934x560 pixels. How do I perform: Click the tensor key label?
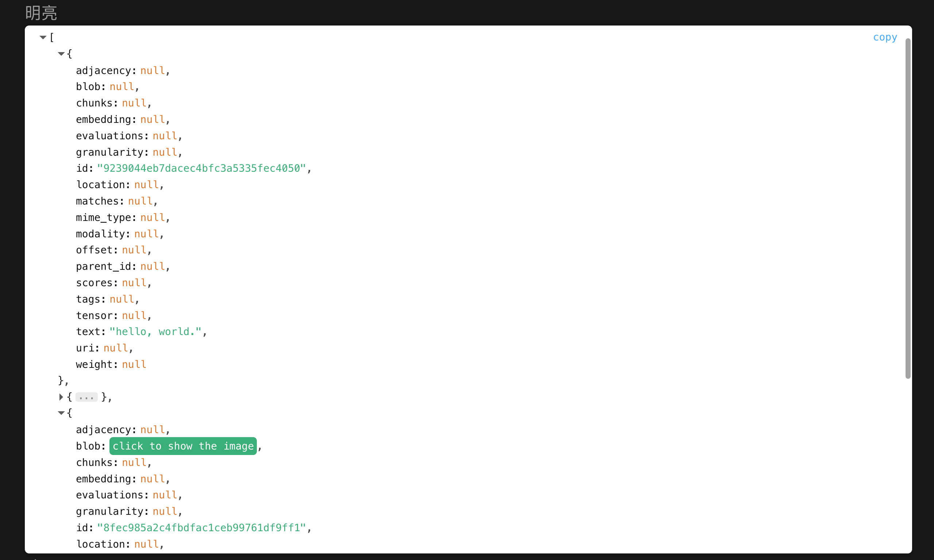point(94,315)
